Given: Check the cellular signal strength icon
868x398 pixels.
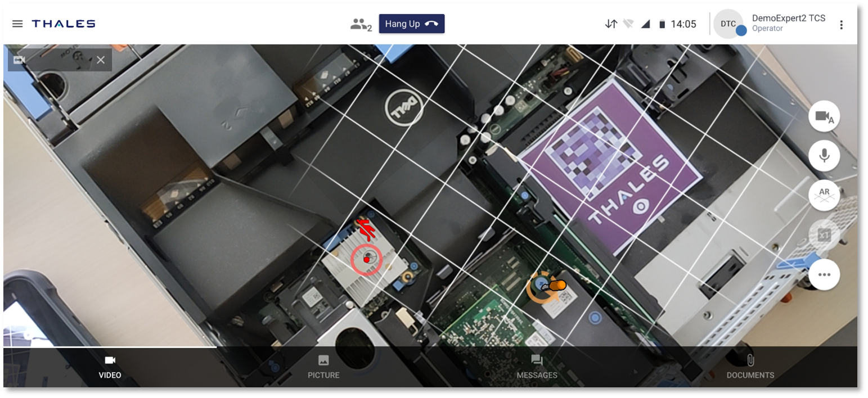Looking at the screenshot, I should [646, 24].
